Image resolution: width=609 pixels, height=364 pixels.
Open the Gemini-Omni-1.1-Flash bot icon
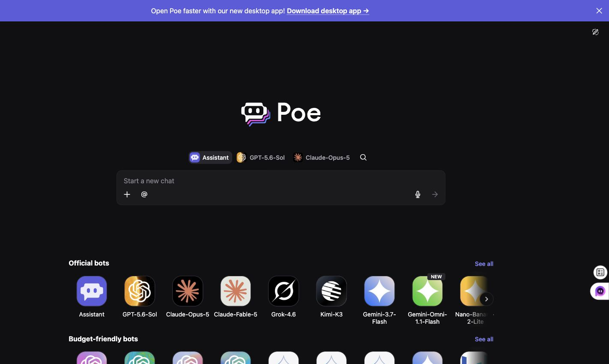coord(427,291)
